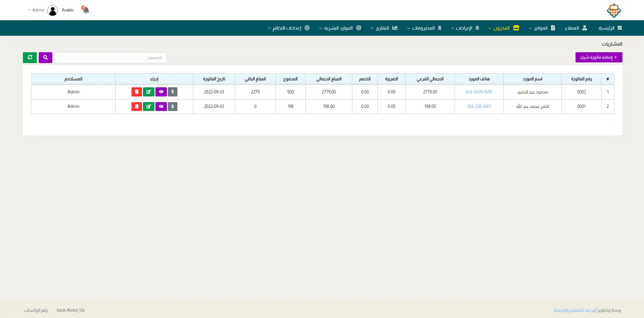Focus the search input field
This screenshot has width=644, height=318.
[x=111, y=58]
